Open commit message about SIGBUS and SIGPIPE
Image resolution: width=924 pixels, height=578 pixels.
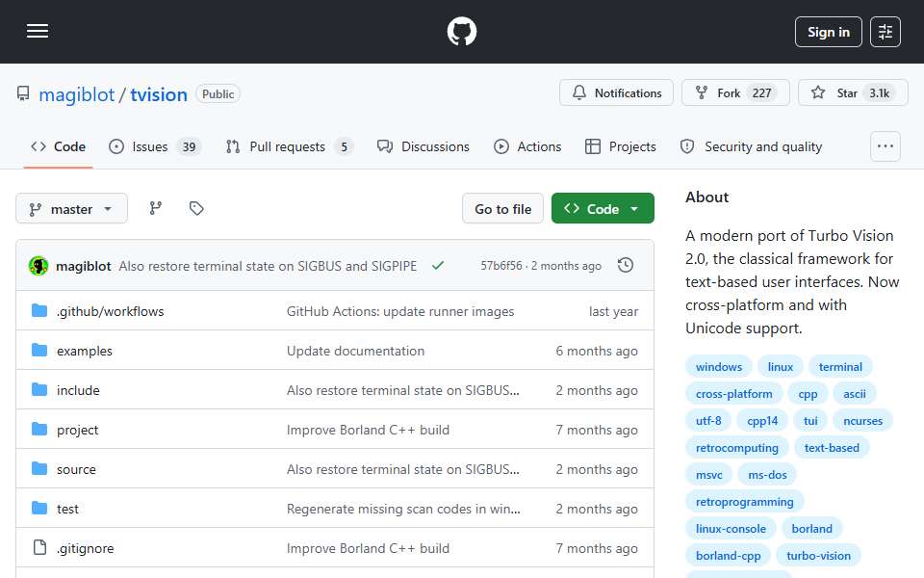(x=268, y=266)
